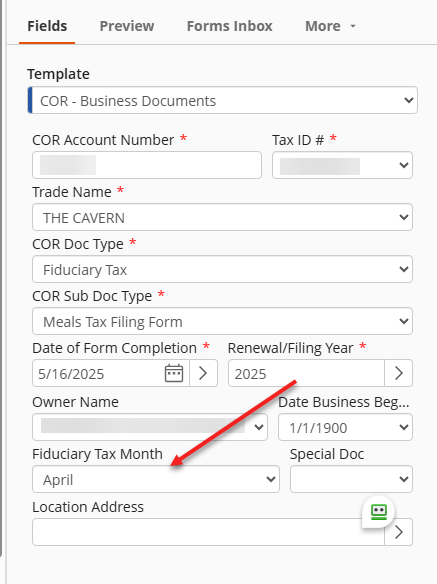Open the Fiduciary Tax Month dropdown April
Viewport: 437px width, 584px height.
coord(156,479)
